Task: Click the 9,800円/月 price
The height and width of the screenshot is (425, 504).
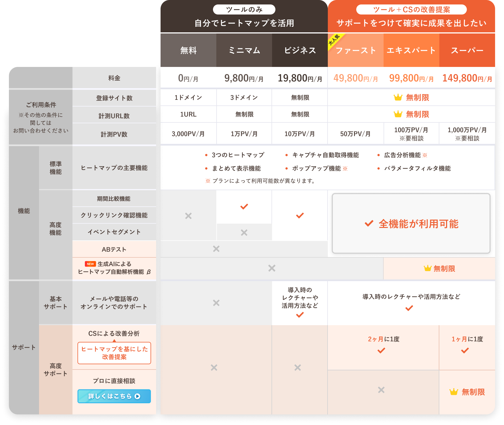Action: 244,78
